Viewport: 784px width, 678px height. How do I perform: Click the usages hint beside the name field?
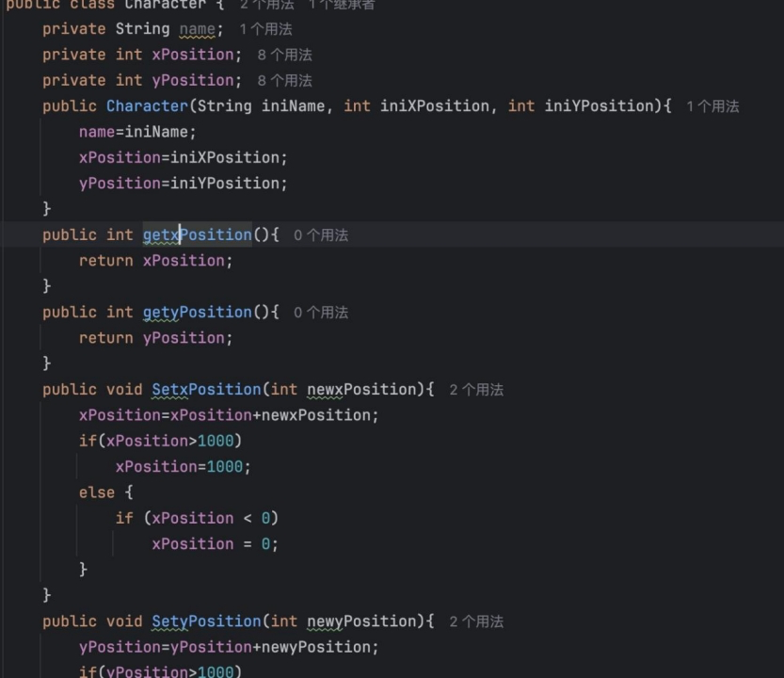coord(265,29)
